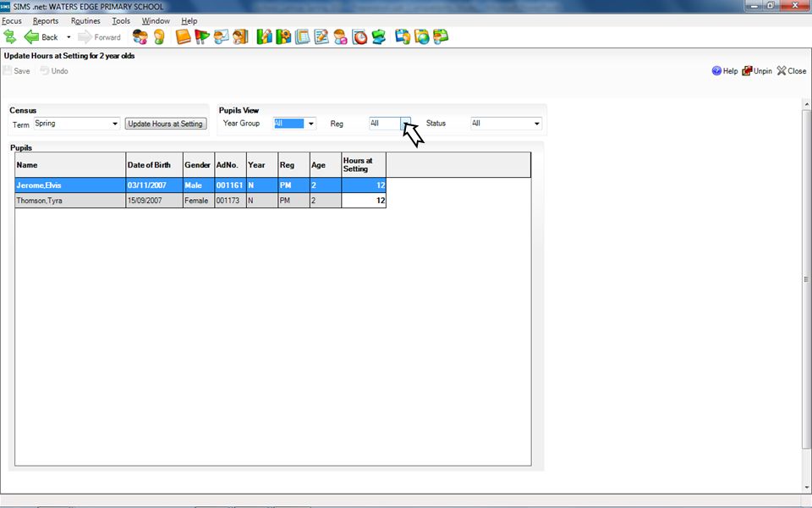Open the Tools menu
The height and width of the screenshot is (508, 812).
(x=121, y=20)
